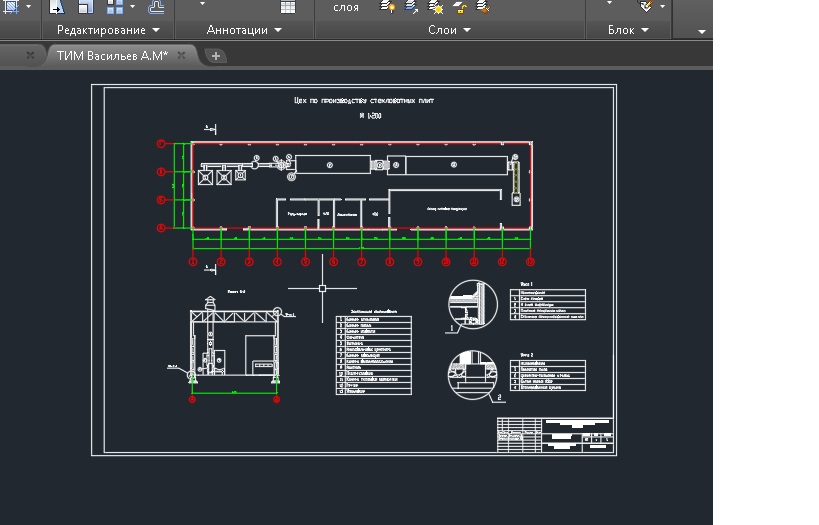The image size is (819, 525).
Task: Select the roof truss in the section view
Action: point(235,317)
